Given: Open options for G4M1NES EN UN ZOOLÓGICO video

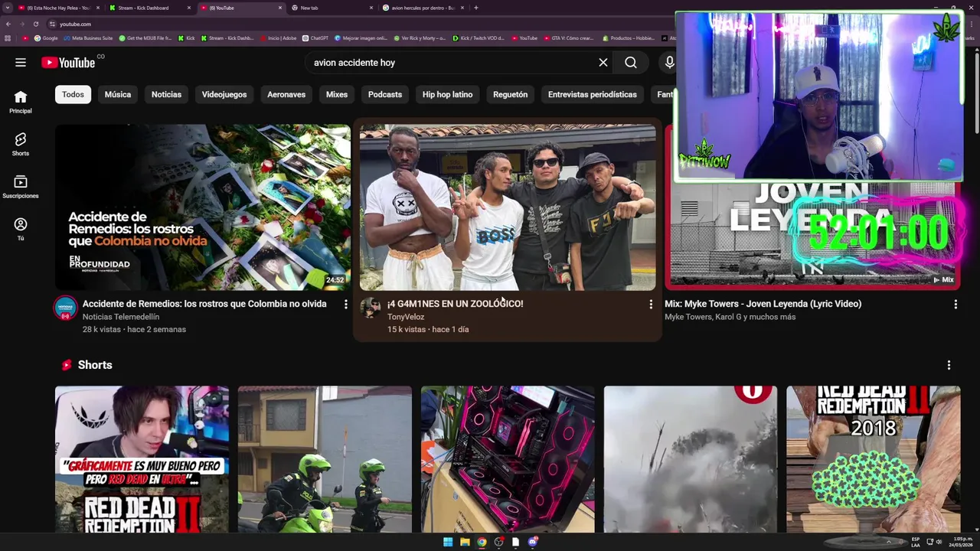Looking at the screenshot, I should [x=651, y=305].
